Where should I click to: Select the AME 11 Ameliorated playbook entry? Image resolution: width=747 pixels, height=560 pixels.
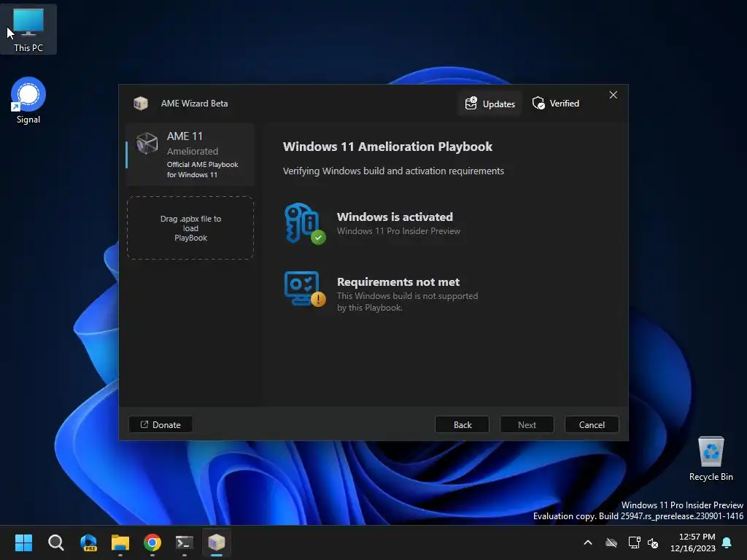pyautogui.click(x=190, y=155)
